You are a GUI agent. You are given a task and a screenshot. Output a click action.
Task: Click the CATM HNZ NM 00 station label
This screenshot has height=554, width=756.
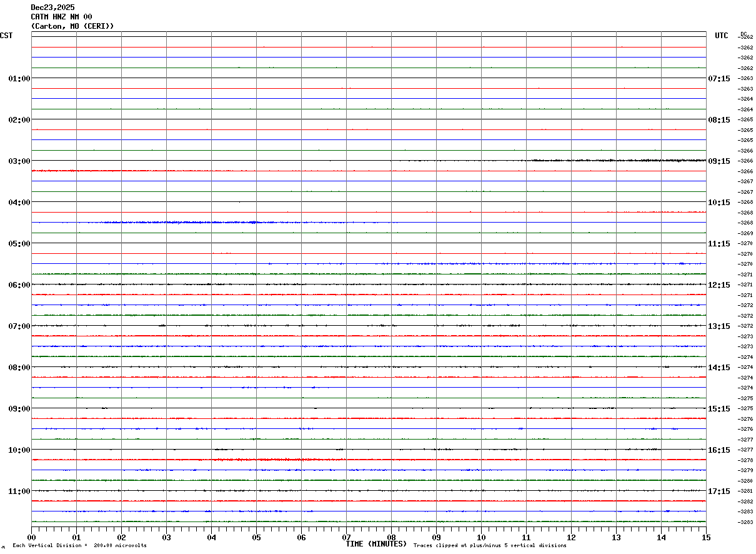point(61,17)
